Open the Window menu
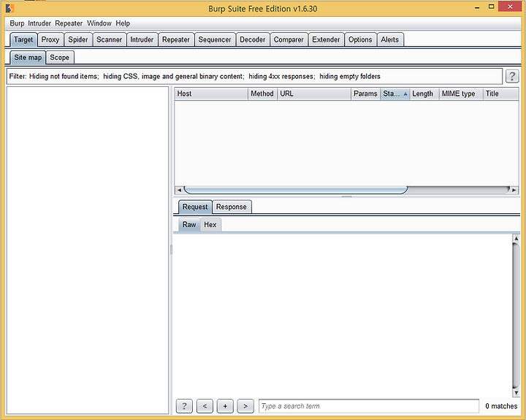The width and height of the screenshot is (526, 420). click(99, 23)
